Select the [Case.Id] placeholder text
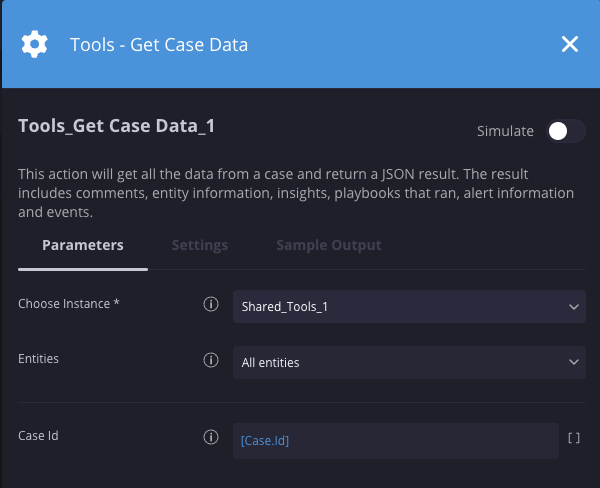This screenshot has height=488, width=600. tap(265, 440)
